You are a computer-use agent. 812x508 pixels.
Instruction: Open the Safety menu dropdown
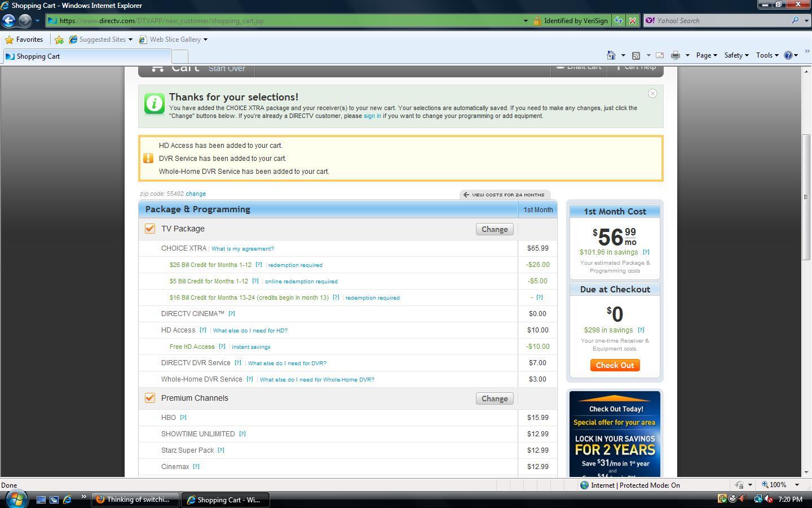(x=736, y=55)
